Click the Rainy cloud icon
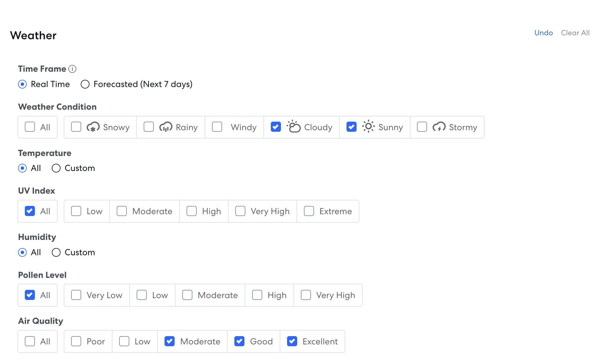598x364 pixels. coord(166,127)
